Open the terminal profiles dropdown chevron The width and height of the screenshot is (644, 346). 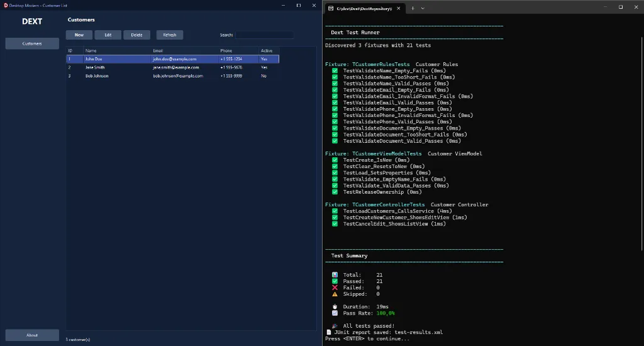click(423, 8)
